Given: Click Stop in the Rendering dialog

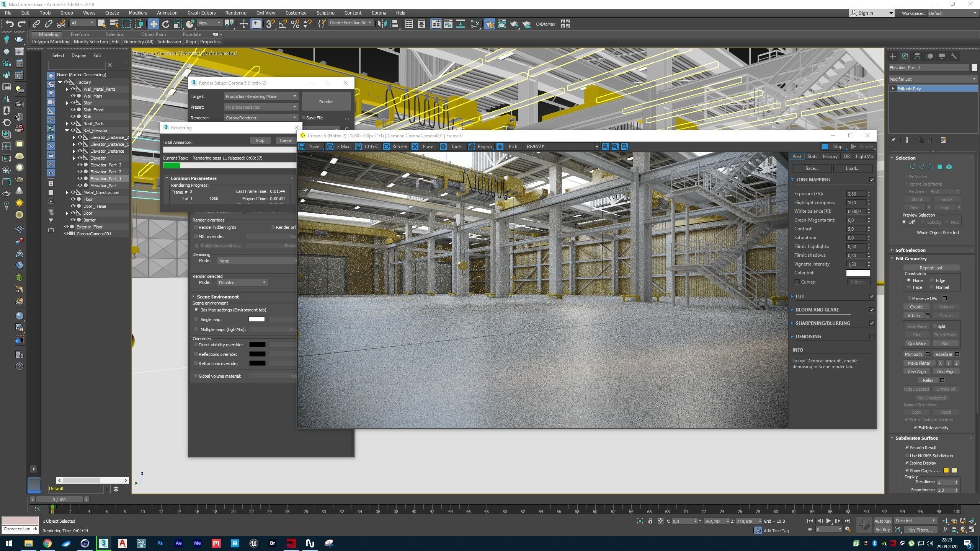Looking at the screenshot, I should coord(260,140).
